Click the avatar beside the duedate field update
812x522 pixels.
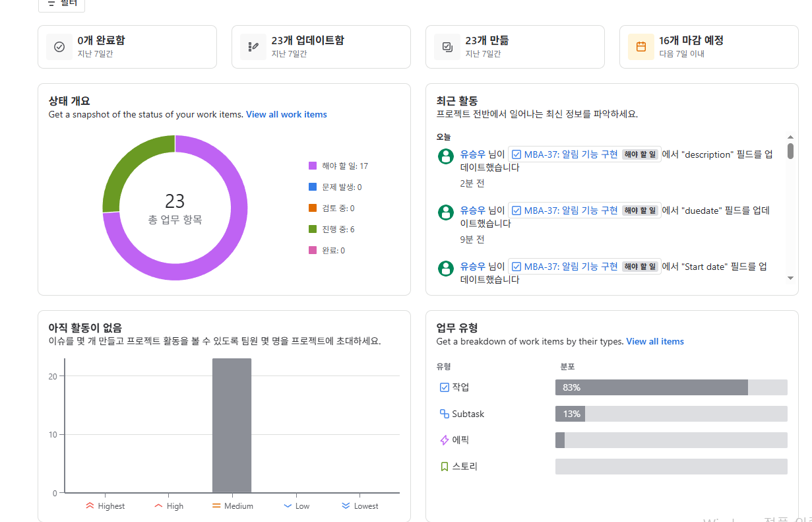[446, 212]
